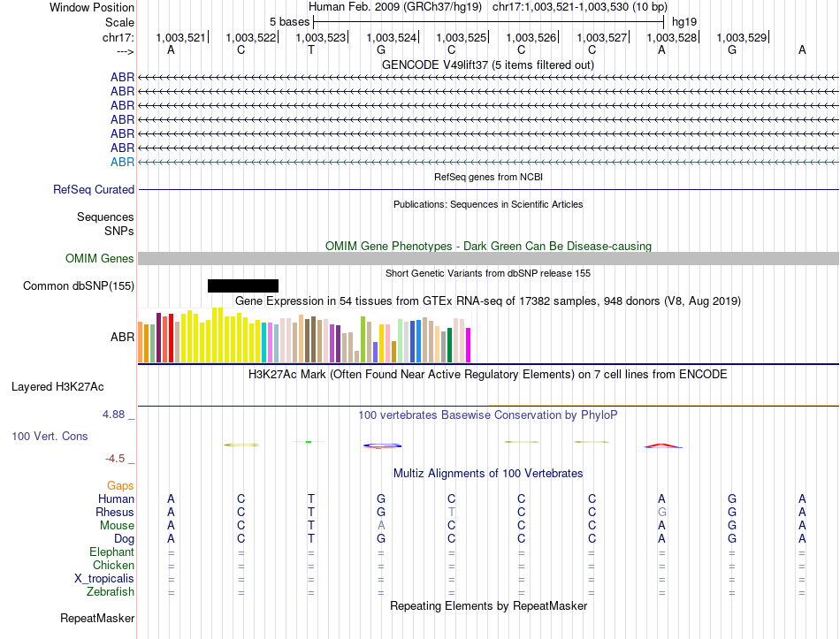Select the Mouse species label
This screenshot has width=840, height=639.
coord(117,526)
